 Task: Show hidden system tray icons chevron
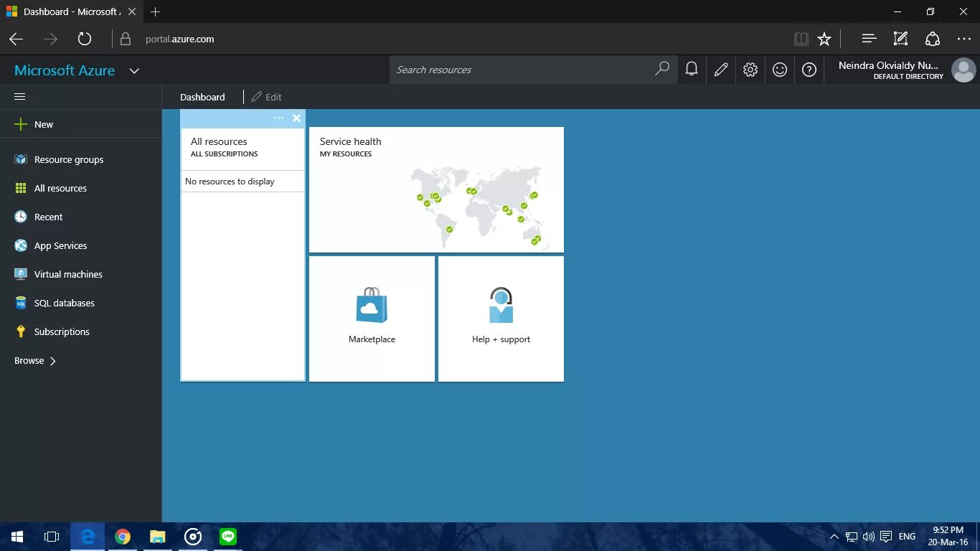pyautogui.click(x=834, y=537)
